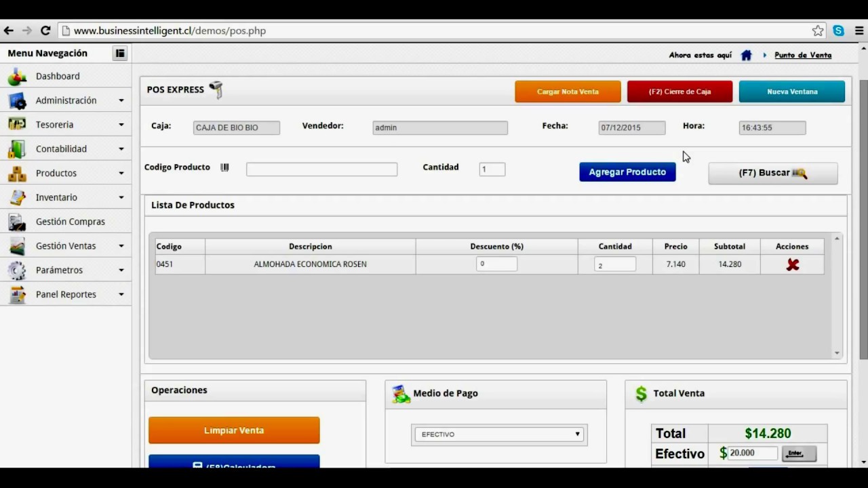Image resolution: width=868 pixels, height=488 pixels.
Task: Click the browser forward arrow
Action: point(27,30)
